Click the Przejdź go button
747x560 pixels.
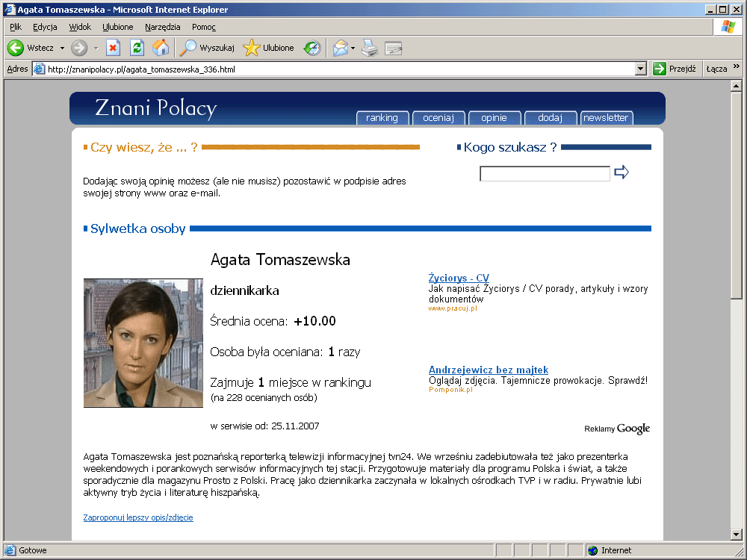675,69
